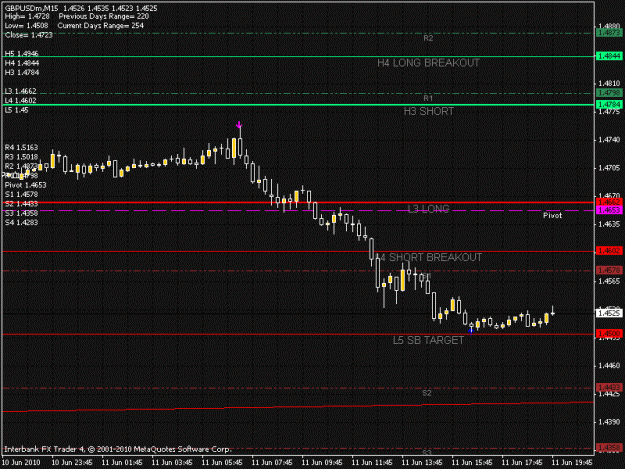Click the green 1.4844 price tag on the axis
This screenshot has width=625, height=469.
click(609, 56)
